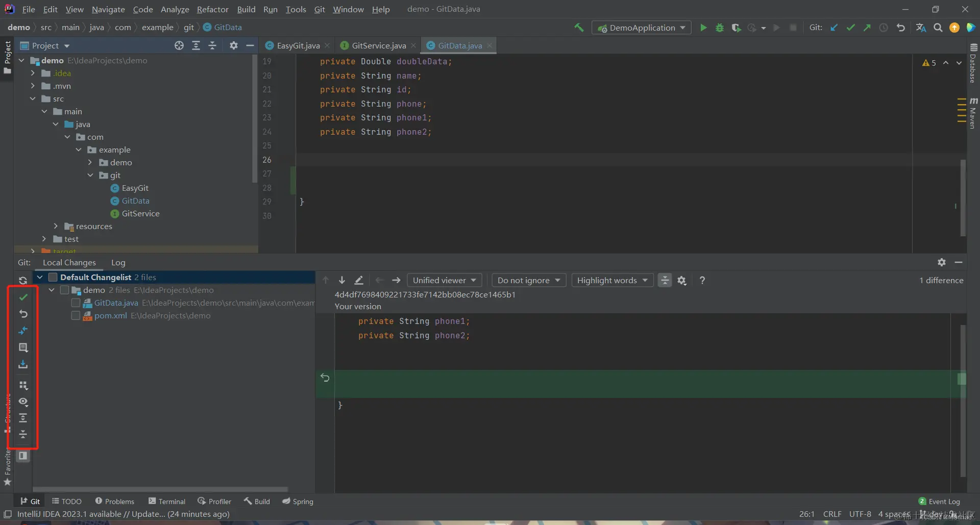Jump to next difference arrow

pos(342,280)
